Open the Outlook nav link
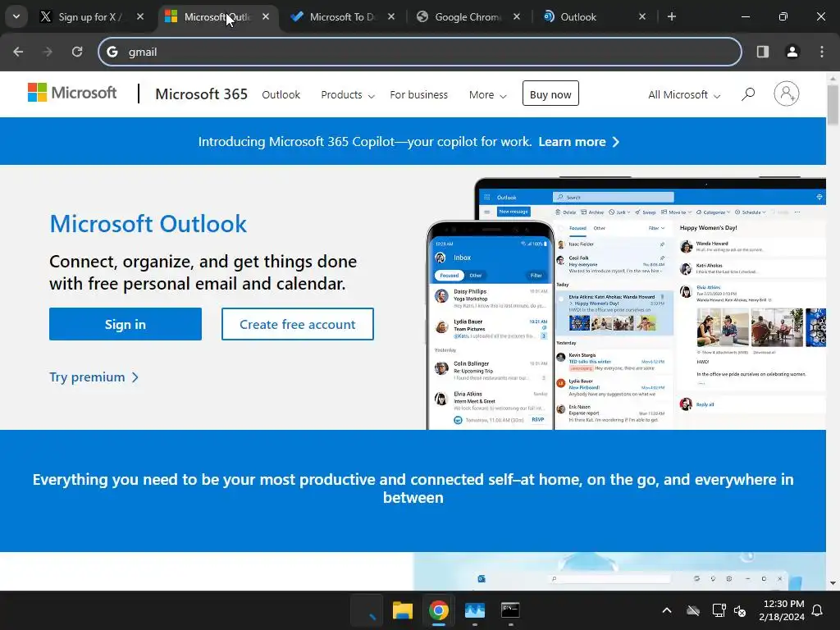840x630 pixels. click(x=281, y=95)
